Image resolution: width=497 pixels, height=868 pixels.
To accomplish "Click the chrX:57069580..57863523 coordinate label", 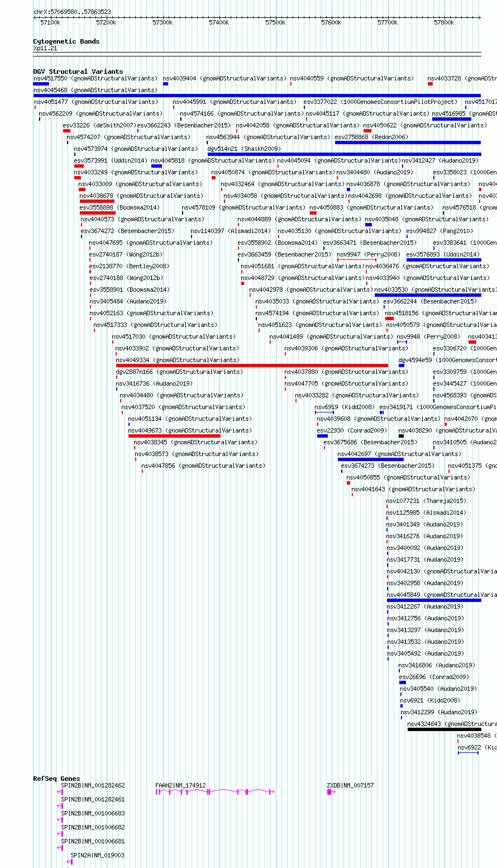I will coord(72,12).
